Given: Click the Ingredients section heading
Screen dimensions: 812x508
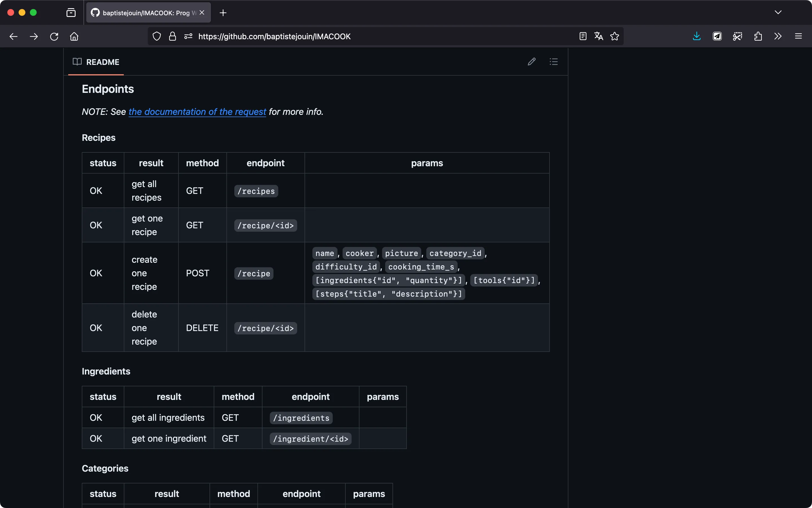Looking at the screenshot, I should [106, 371].
